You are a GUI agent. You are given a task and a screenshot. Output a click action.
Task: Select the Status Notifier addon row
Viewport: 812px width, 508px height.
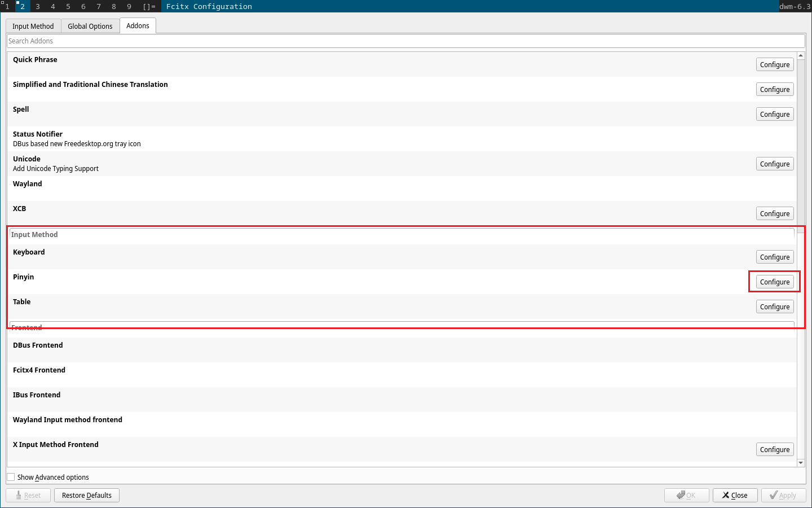[x=402, y=139]
